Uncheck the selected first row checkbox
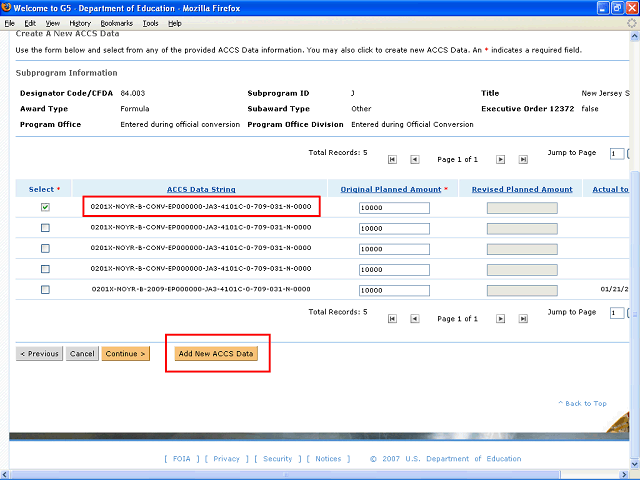 coord(45,208)
